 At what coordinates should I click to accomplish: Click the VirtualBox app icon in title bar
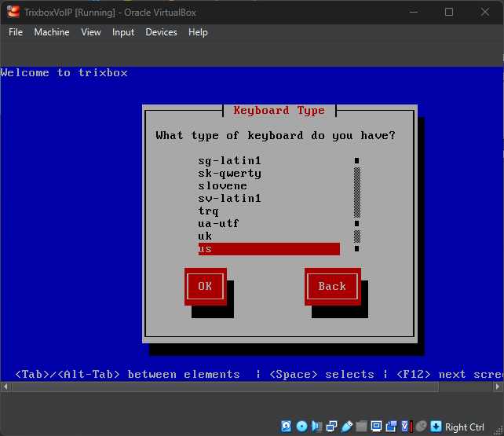pos(13,13)
